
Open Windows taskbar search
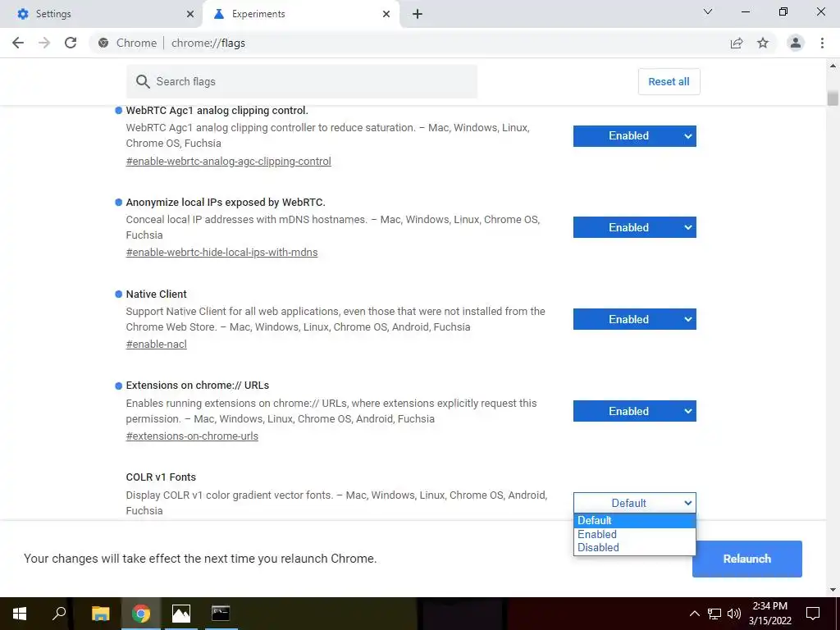coord(59,614)
